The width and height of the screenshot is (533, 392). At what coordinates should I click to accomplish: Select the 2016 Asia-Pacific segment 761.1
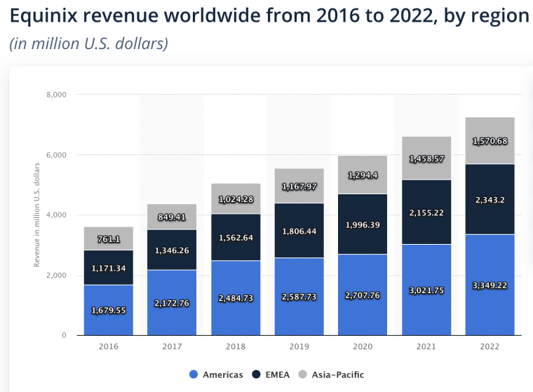tap(109, 238)
